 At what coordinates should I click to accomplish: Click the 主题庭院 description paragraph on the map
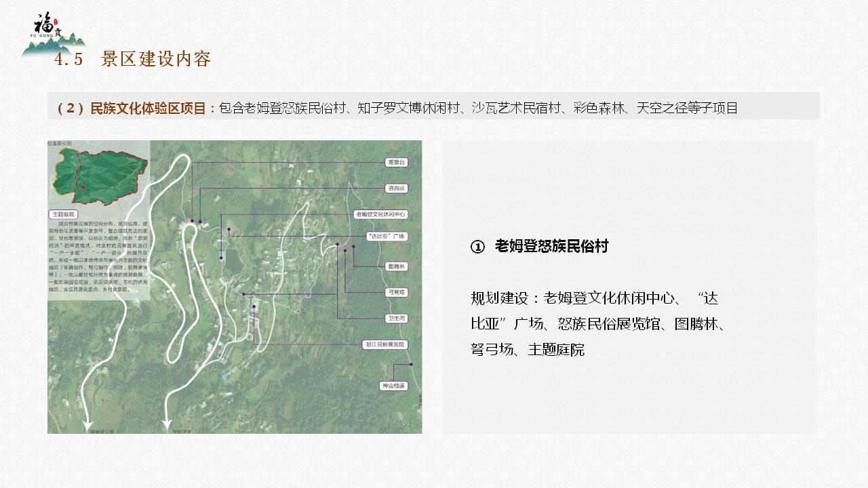tap(99, 258)
